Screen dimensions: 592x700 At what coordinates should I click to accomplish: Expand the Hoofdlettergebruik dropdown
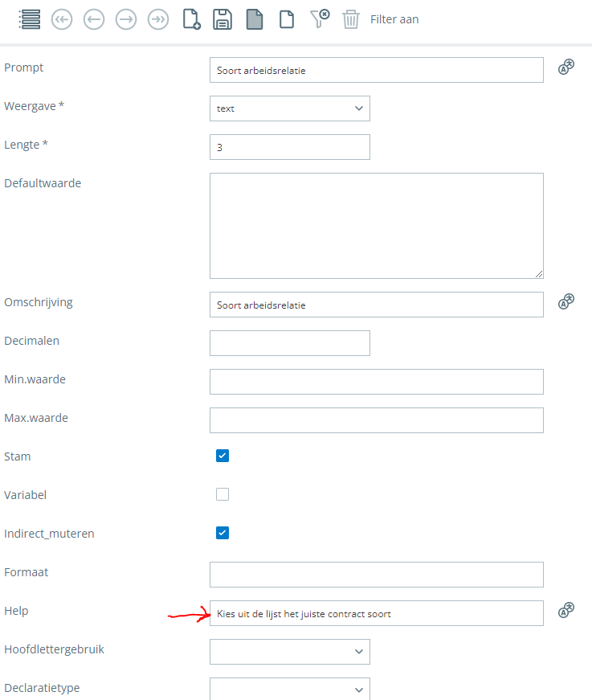(289, 652)
